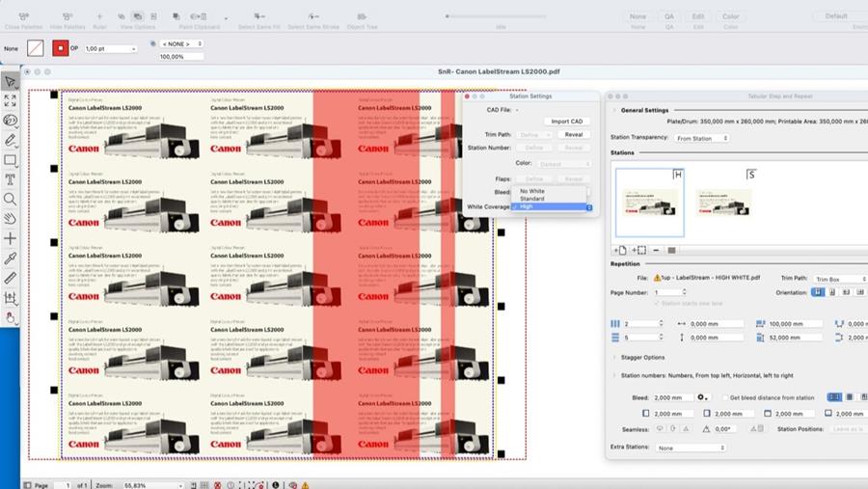
Task: Select the S station thumbnail
Action: 724,203
